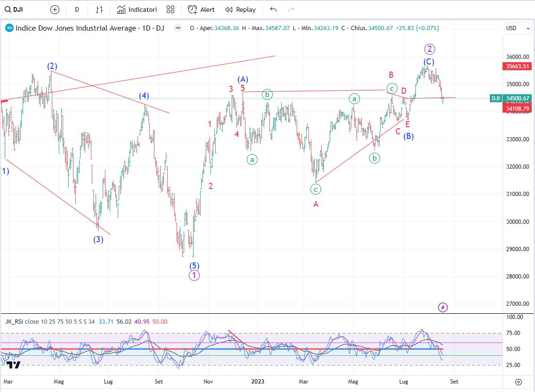Select the blue (B) wave label
The width and height of the screenshot is (535, 392).
click(x=408, y=136)
